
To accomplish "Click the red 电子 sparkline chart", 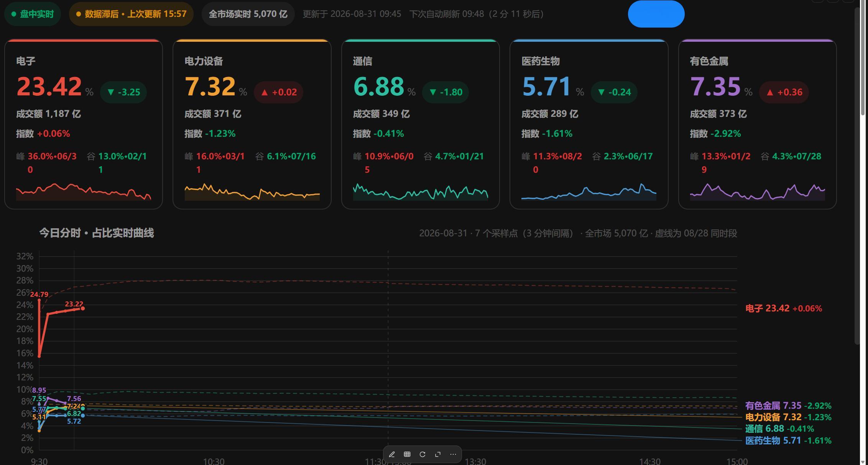I will coord(84,192).
